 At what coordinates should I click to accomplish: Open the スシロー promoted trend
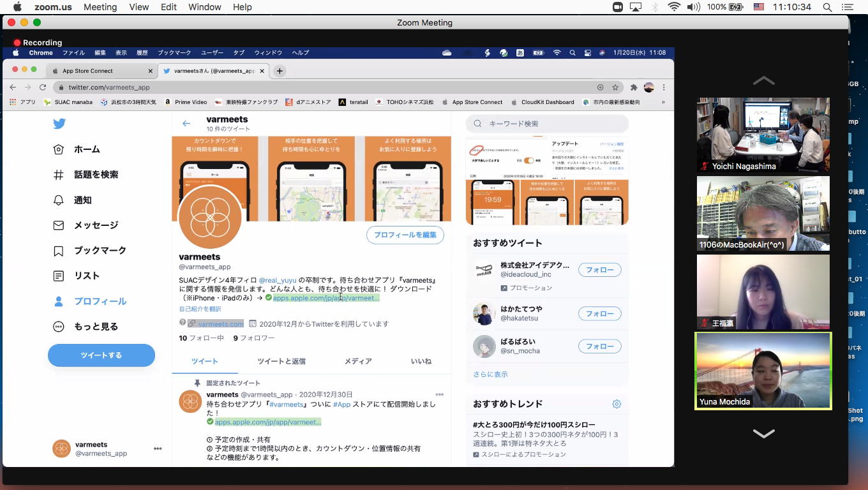[x=547, y=440]
